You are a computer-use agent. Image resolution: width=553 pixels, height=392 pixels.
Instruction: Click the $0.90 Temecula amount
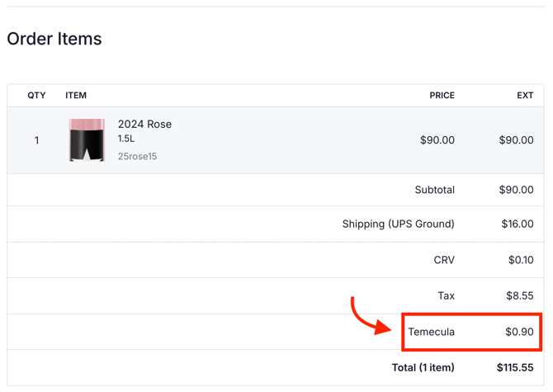point(519,332)
